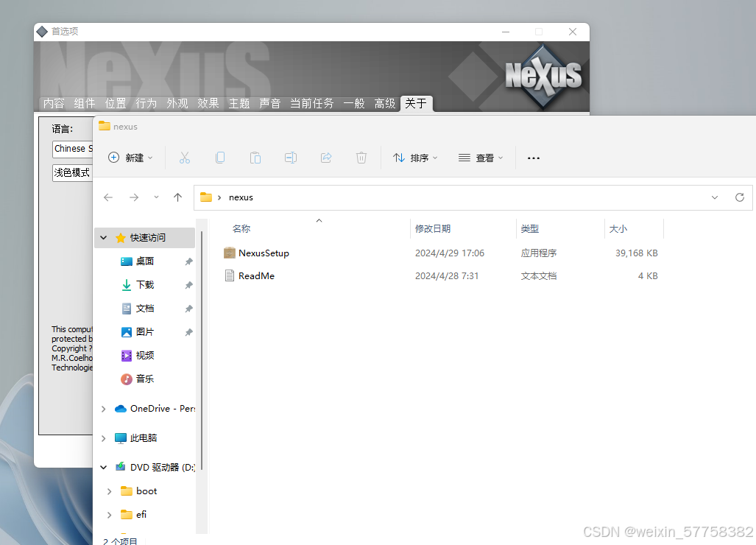The width and height of the screenshot is (756, 545).
Task: Open the 查看 view dropdown
Action: pos(481,158)
